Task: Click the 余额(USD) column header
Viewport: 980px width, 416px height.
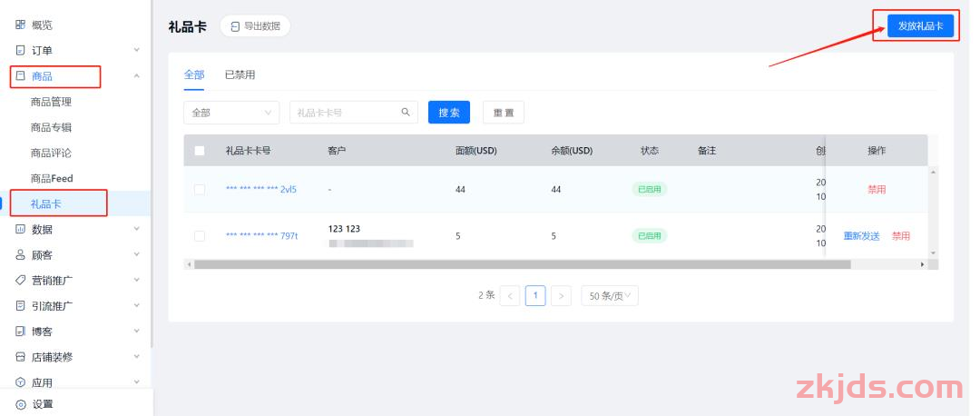Action: [572, 151]
